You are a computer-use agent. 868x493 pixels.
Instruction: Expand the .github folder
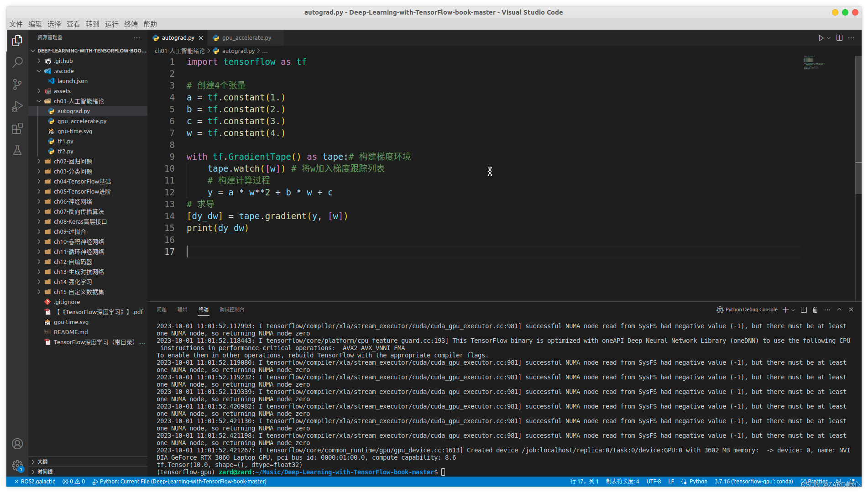pos(88,61)
